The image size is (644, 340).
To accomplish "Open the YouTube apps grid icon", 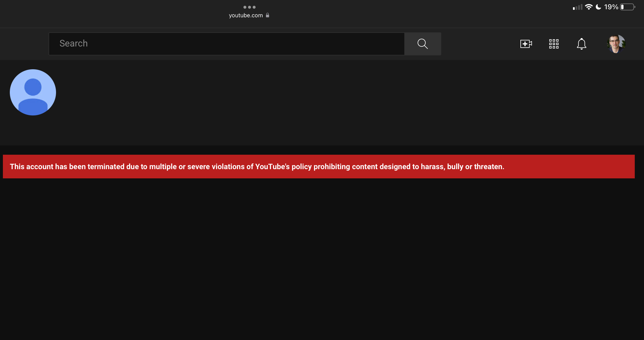I will [554, 44].
